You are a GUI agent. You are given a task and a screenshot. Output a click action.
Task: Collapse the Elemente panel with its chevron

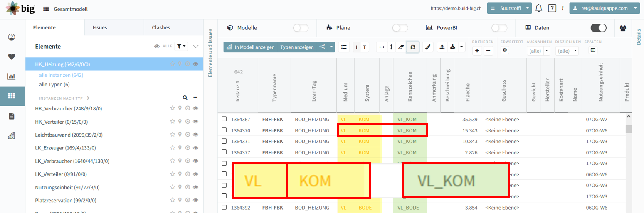point(196,47)
